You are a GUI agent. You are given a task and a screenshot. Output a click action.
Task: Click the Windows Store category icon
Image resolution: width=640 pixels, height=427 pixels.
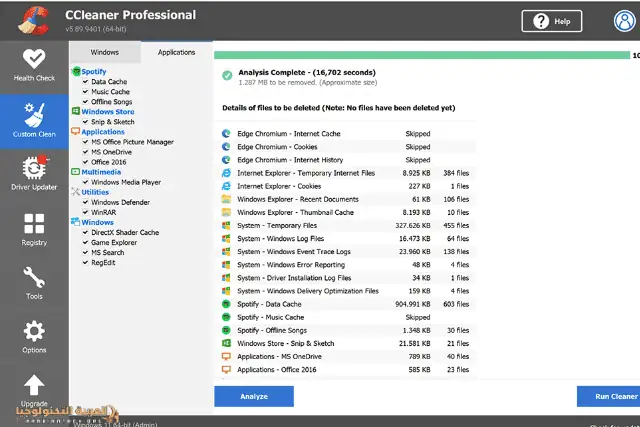click(76, 111)
